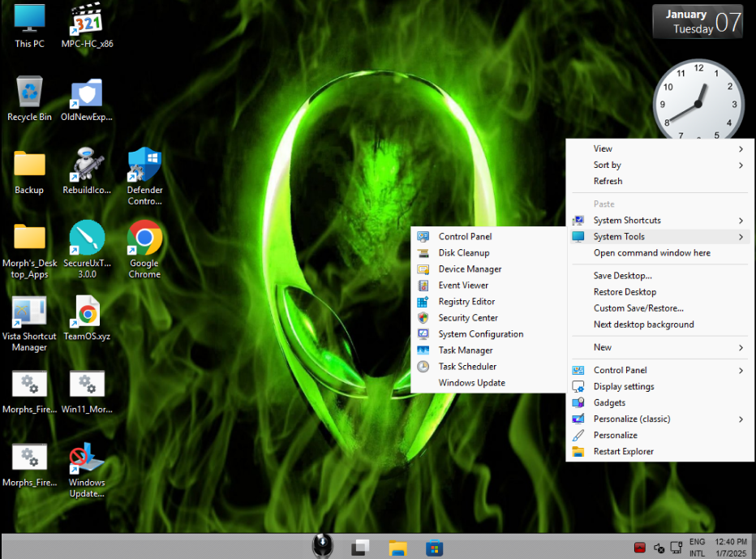Click the ENG INTL language indicator
This screenshot has width=756, height=559.
(x=697, y=548)
